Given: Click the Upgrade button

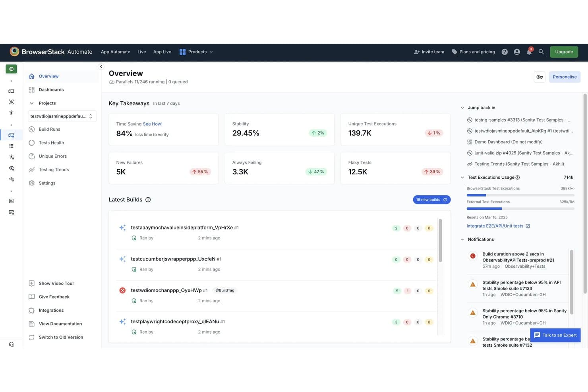Looking at the screenshot, I should tap(564, 52).
